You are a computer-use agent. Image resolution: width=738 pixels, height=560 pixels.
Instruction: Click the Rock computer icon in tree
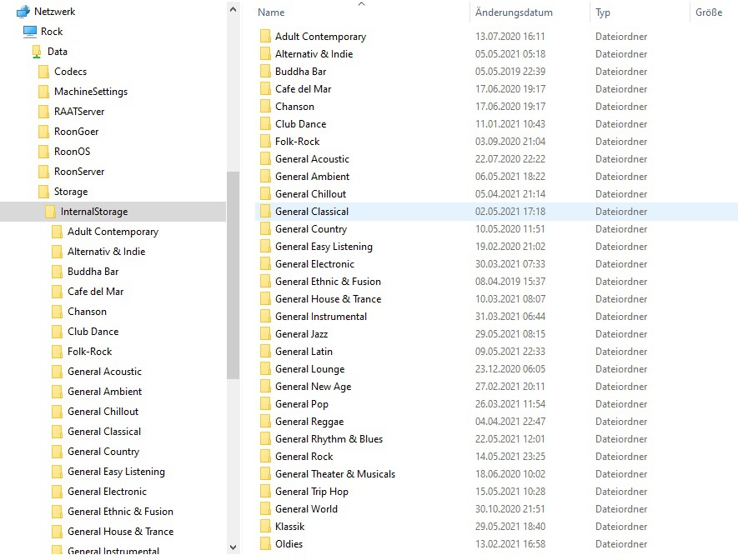coord(30,32)
